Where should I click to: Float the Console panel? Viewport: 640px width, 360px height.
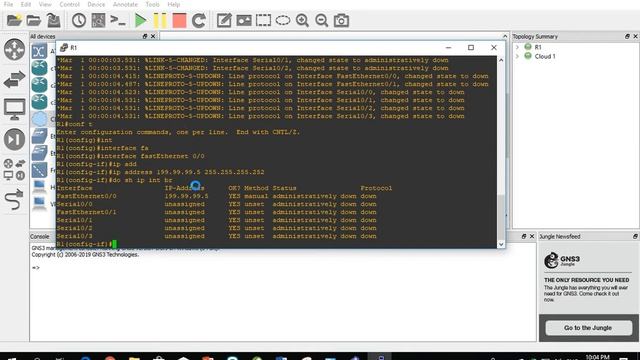(524, 236)
